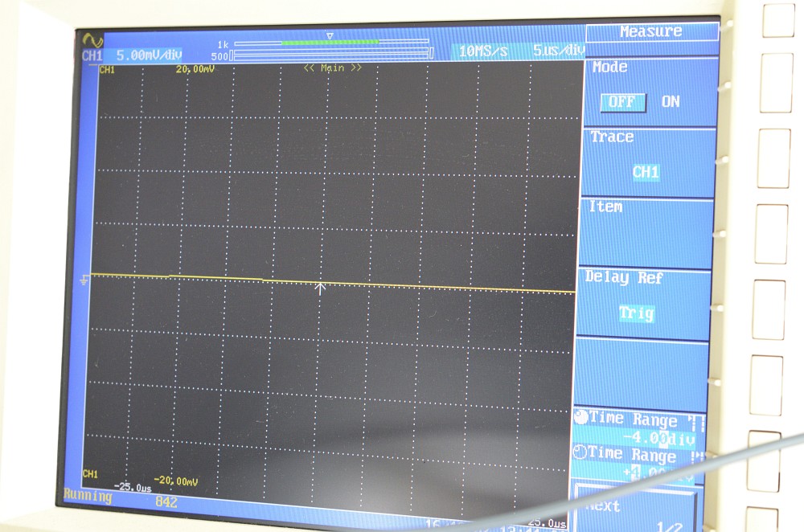Click the green segment of the 1k record bar
Viewport: 804px width, 532px height.
pos(330,42)
